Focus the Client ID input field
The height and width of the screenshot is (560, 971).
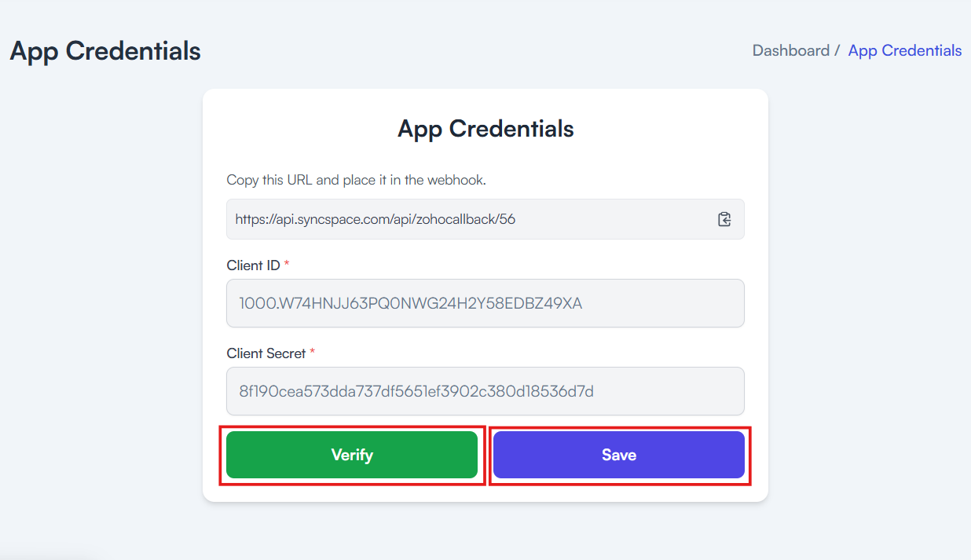[485, 303]
